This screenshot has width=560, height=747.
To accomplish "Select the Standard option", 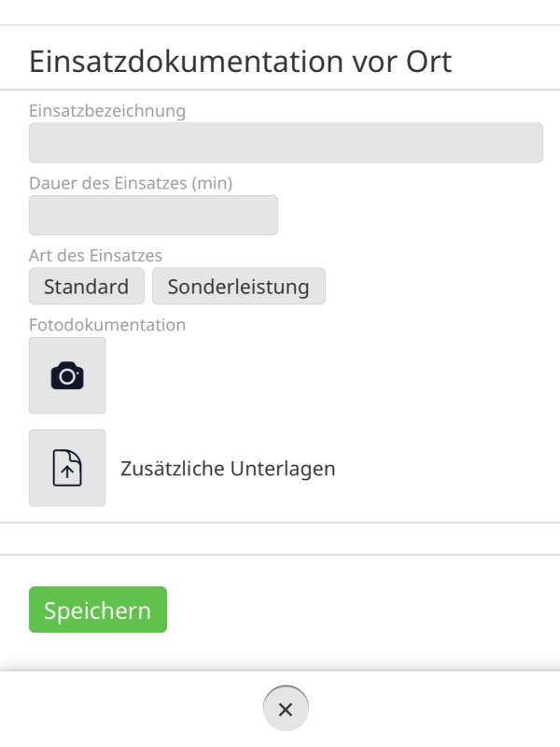I will pyautogui.click(x=87, y=287).
